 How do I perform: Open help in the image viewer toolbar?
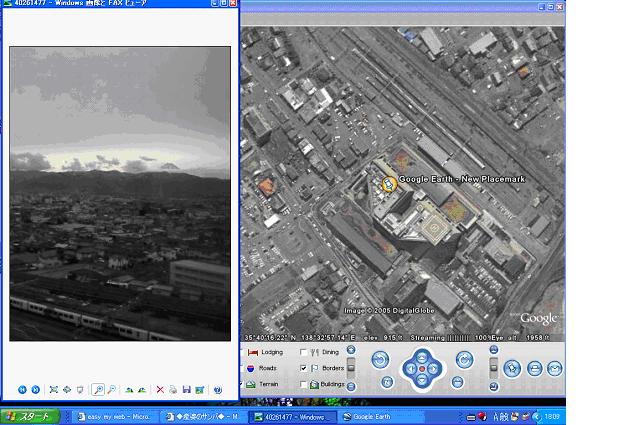point(217,389)
